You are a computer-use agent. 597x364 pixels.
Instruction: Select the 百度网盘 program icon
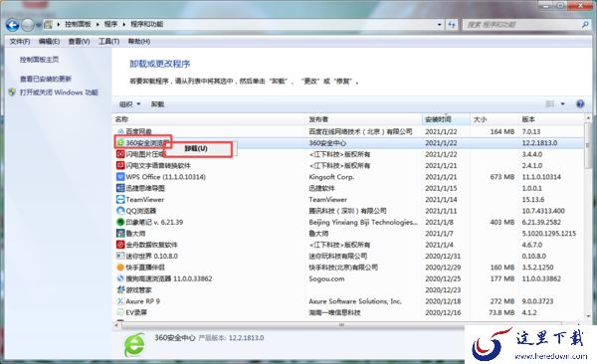pos(120,131)
